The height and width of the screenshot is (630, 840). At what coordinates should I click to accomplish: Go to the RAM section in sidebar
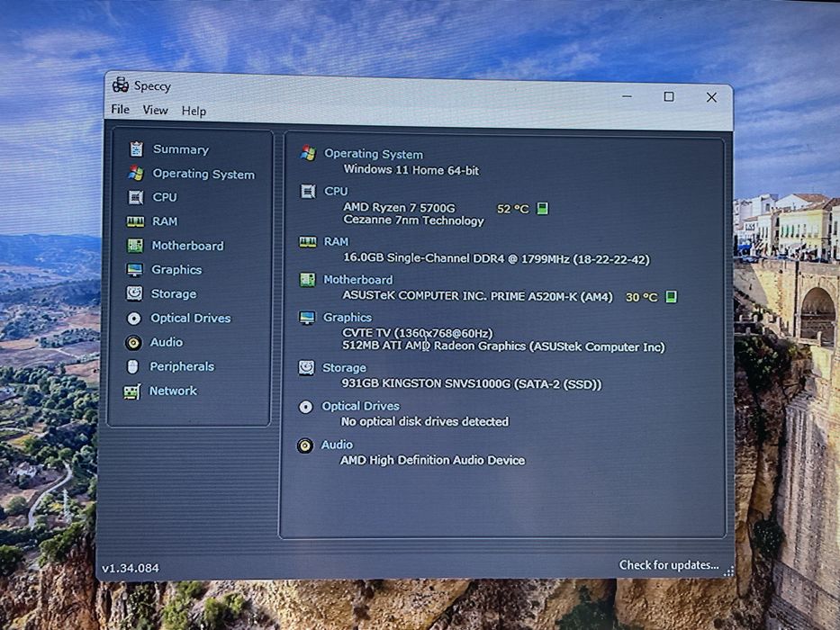pyautogui.click(x=165, y=221)
